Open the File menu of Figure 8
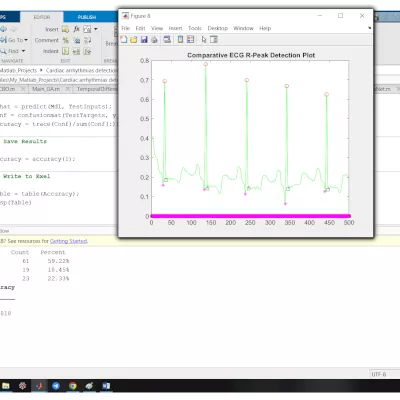 click(x=126, y=28)
